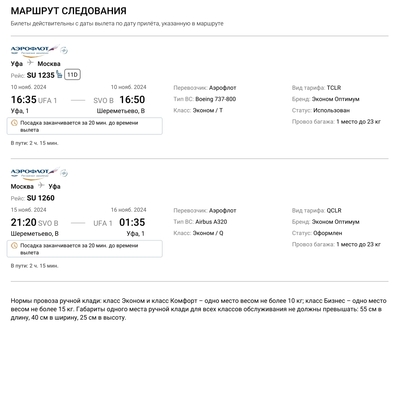This screenshot has height=416, width=400.
Task: Click the airplane icon between Уфа and Москва
Action: 30,63
